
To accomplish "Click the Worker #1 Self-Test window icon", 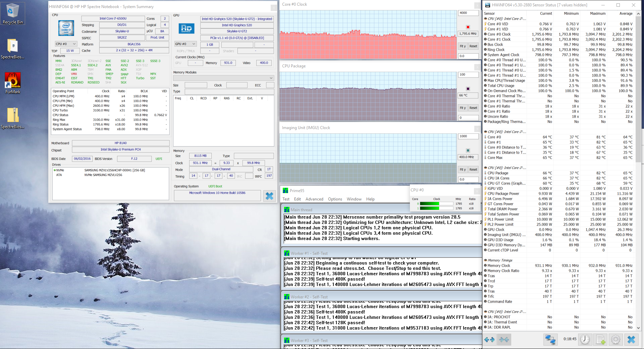I will [287, 253].
